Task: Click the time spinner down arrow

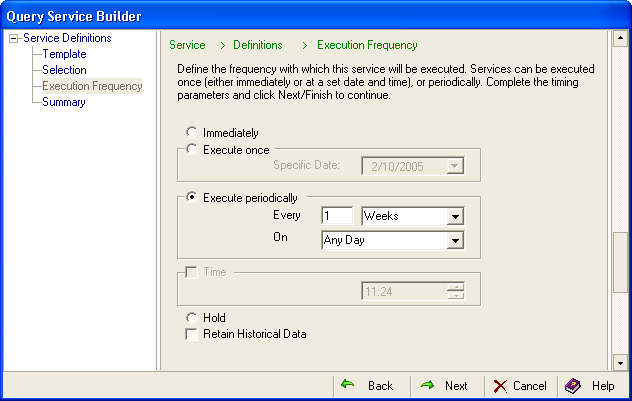Action: (x=456, y=295)
